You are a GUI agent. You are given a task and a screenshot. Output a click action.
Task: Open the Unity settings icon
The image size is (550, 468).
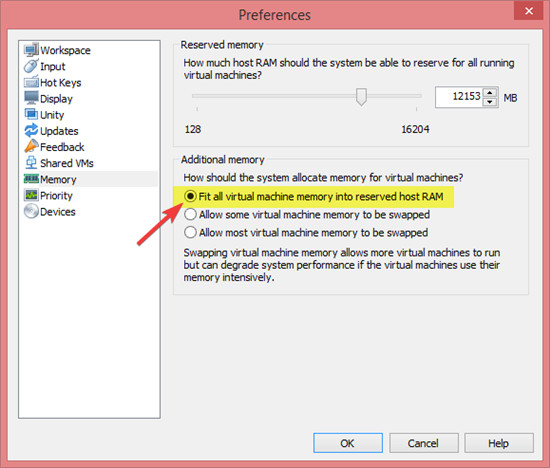pos(31,114)
